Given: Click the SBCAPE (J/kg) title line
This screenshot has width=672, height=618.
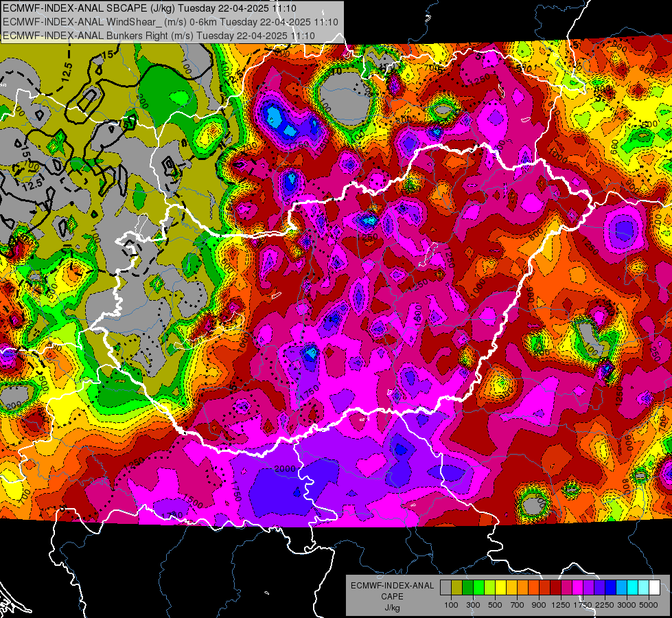Looking at the screenshot, I should coord(149,8).
